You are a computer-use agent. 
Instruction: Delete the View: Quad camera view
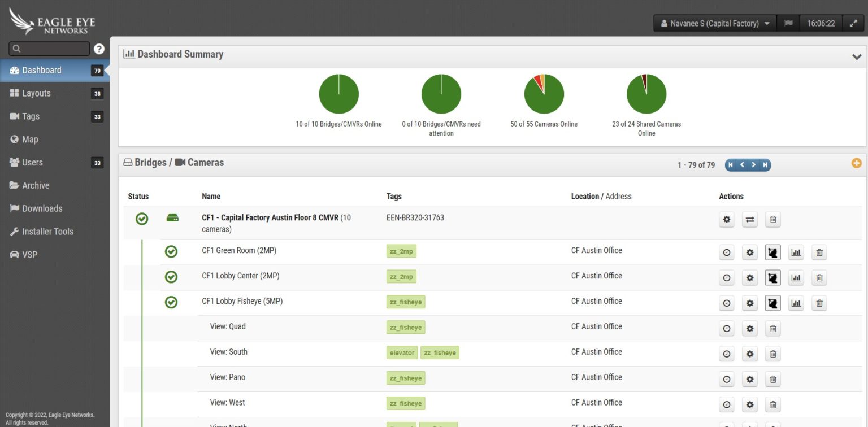click(772, 328)
